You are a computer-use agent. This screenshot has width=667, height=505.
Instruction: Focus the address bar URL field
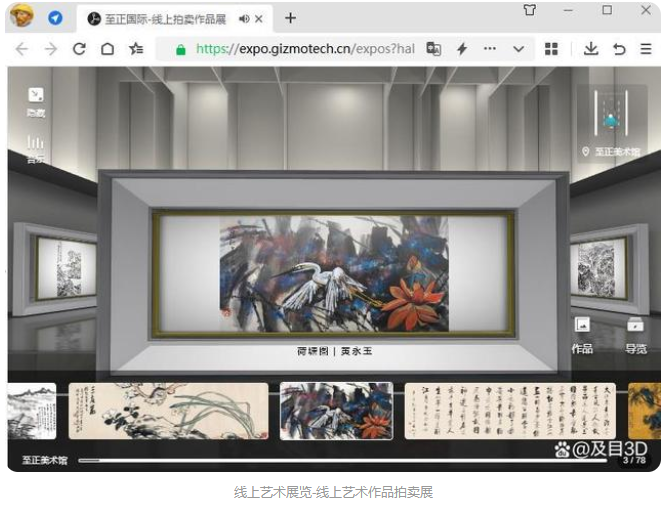(305, 49)
